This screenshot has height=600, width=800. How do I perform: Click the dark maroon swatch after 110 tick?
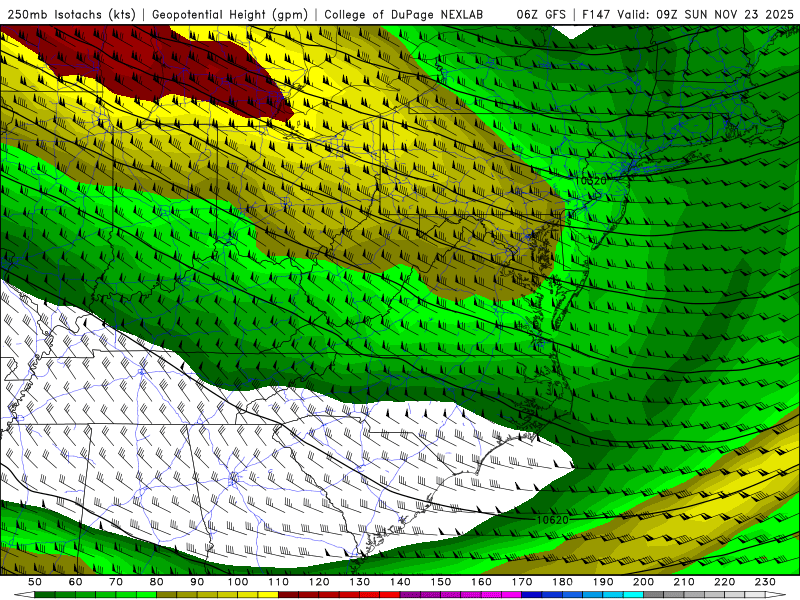click(288, 595)
